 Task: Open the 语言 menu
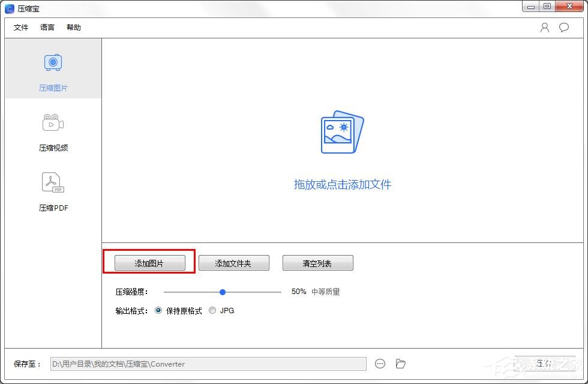click(x=47, y=27)
